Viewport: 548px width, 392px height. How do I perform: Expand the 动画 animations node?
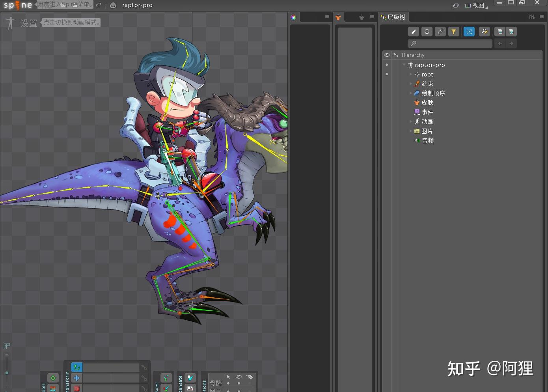click(x=410, y=121)
